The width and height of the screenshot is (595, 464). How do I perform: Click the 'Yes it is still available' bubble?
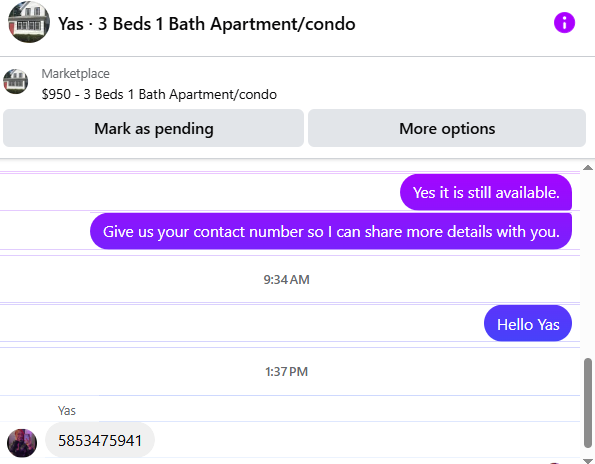[486, 192]
